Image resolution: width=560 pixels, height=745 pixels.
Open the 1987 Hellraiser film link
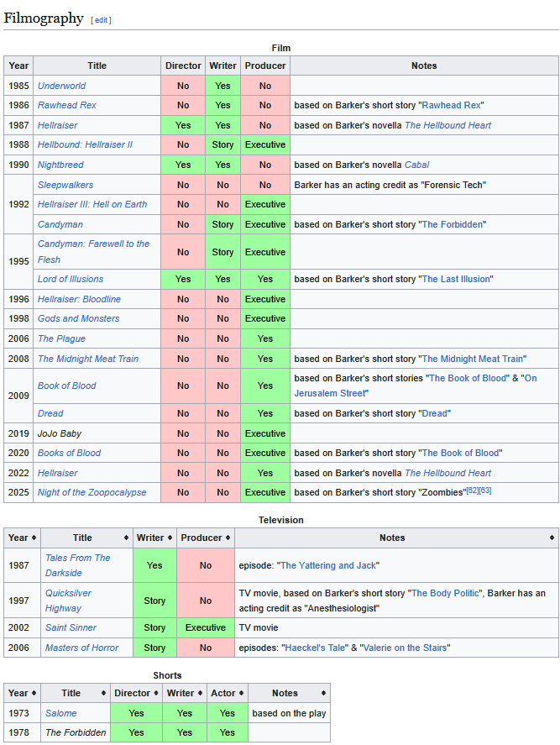click(x=57, y=125)
